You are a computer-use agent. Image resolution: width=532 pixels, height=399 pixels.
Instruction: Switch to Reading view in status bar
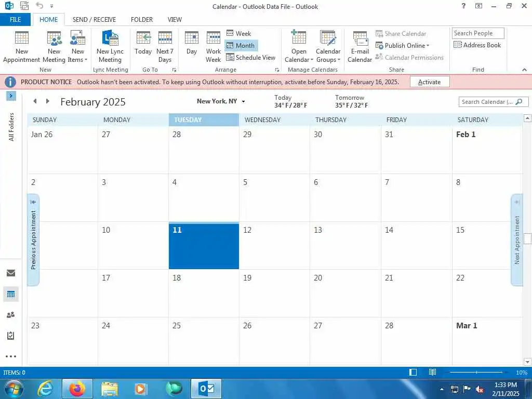pos(432,372)
